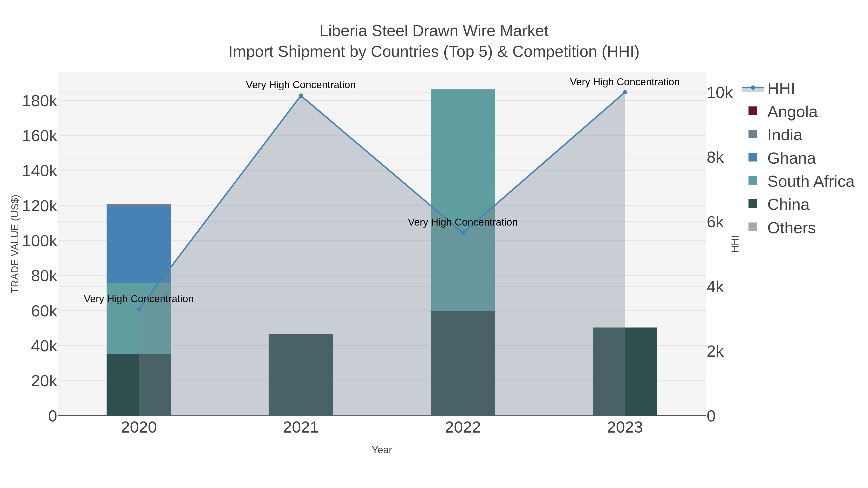Toggle the HHI legend entry
Screen dimensions: 868x488
pos(768,89)
